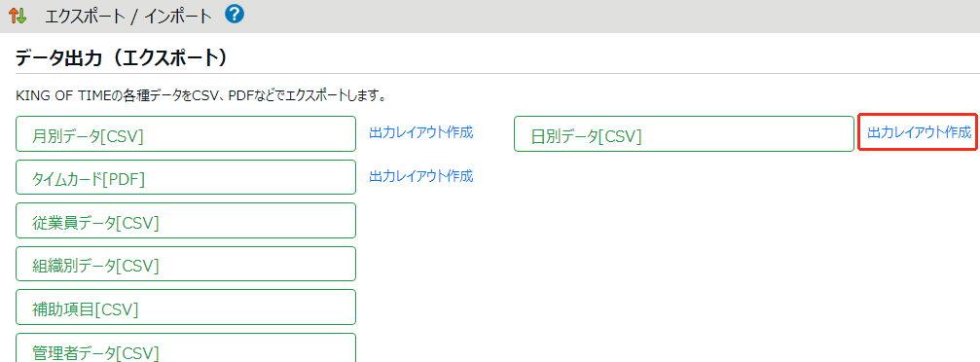Open 出力レイアウト作成 link beside タイムカード

click(x=421, y=176)
